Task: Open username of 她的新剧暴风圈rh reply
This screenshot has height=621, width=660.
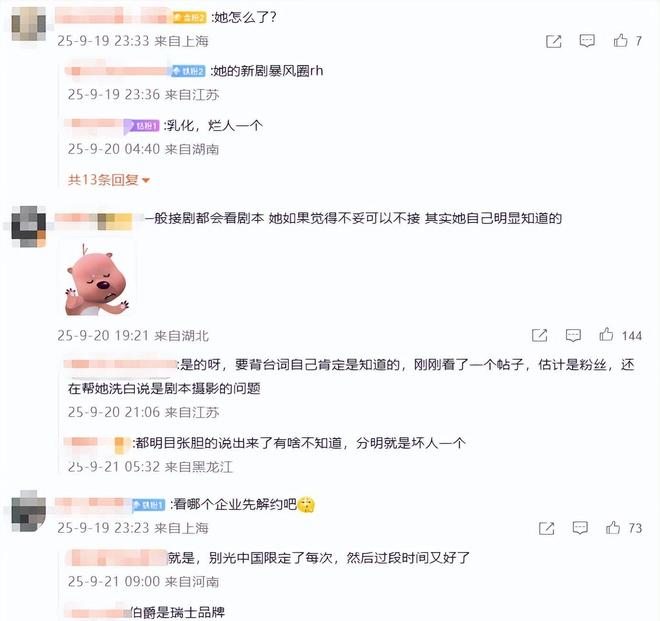Action: 117,70
